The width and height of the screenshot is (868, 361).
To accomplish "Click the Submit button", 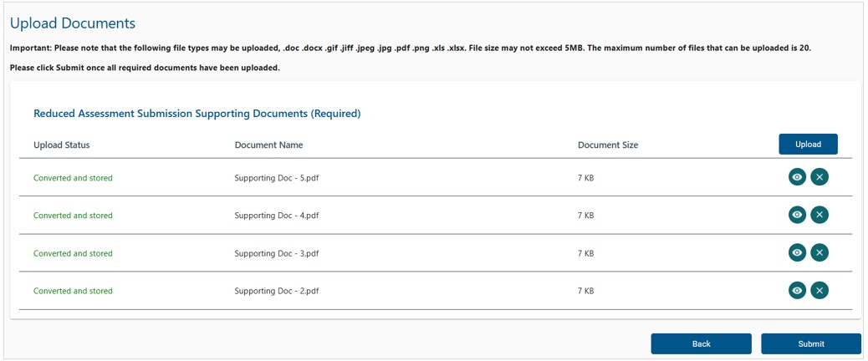I will click(x=811, y=343).
